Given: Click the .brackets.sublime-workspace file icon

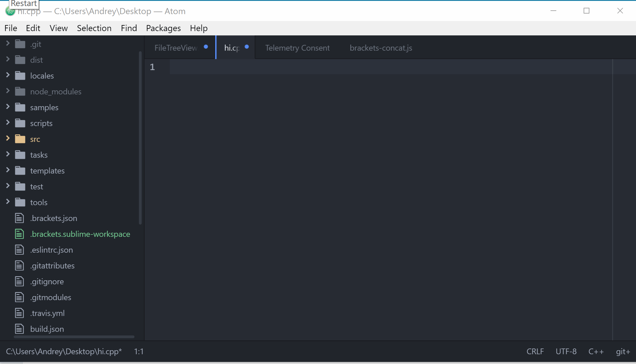Looking at the screenshot, I should [19, 234].
